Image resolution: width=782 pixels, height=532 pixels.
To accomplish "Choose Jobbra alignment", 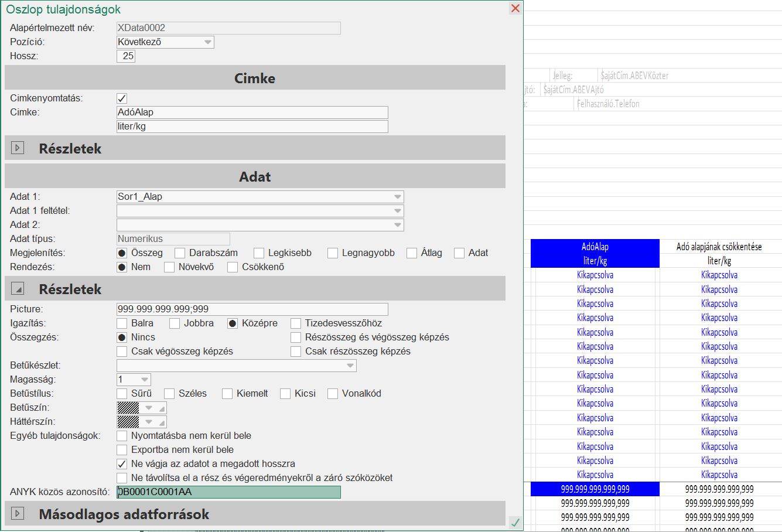I will click(x=175, y=323).
